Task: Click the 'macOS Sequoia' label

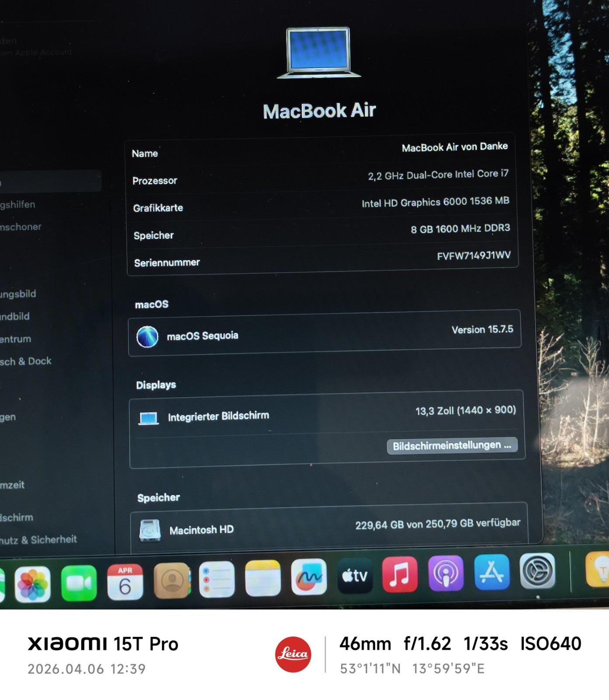Action: (x=202, y=336)
